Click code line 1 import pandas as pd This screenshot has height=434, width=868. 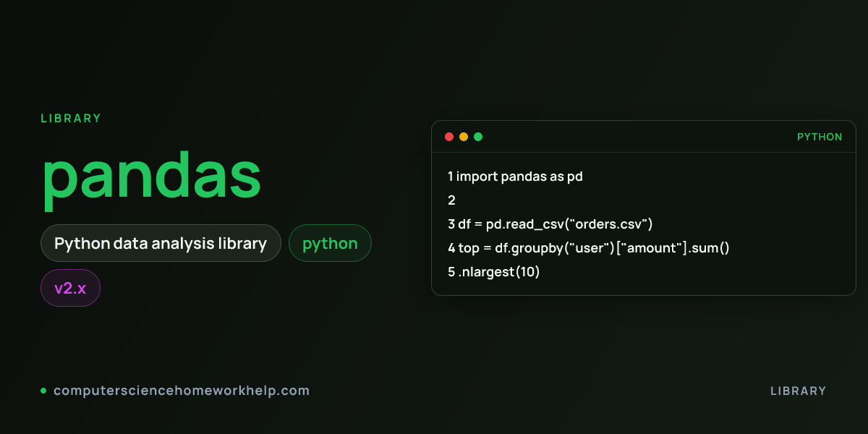tap(515, 176)
